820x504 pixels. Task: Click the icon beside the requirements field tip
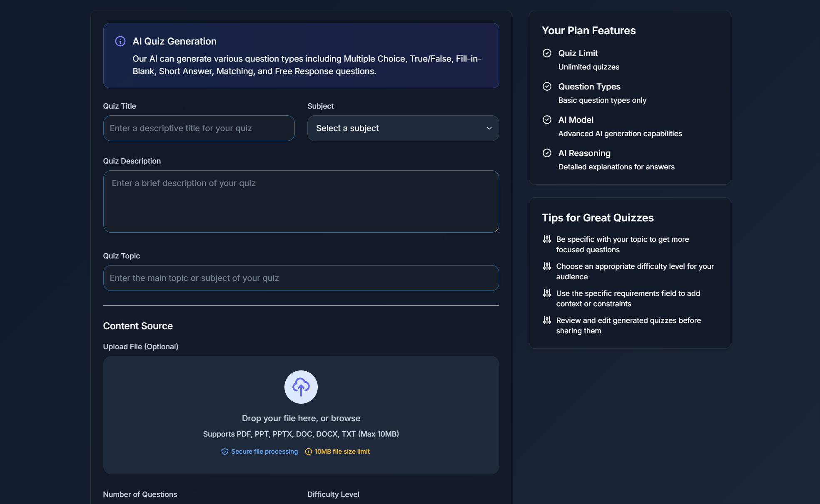(x=547, y=293)
